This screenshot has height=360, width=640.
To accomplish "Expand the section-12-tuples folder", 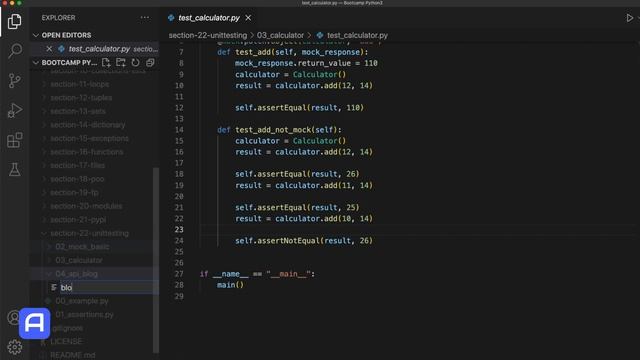I will [81, 98].
